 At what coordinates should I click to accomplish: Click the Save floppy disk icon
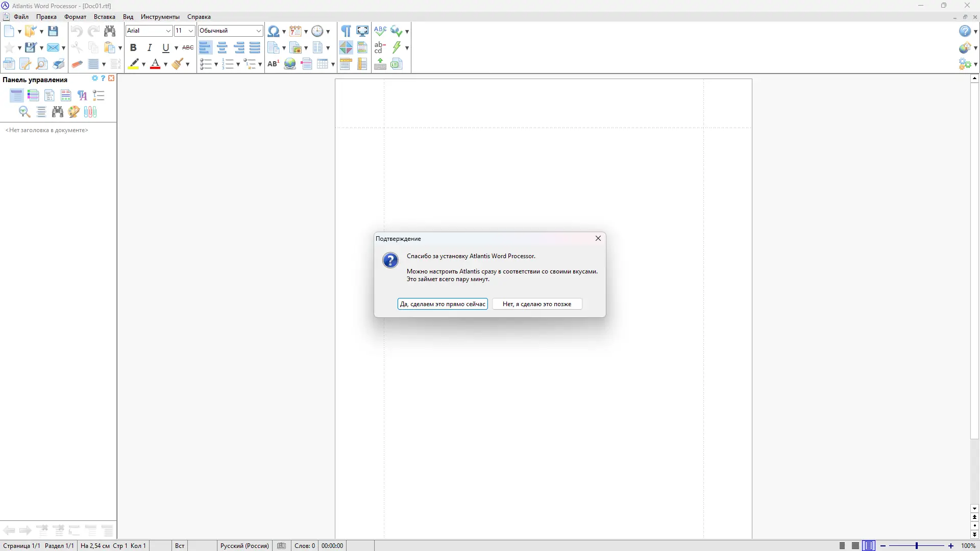coord(53,31)
